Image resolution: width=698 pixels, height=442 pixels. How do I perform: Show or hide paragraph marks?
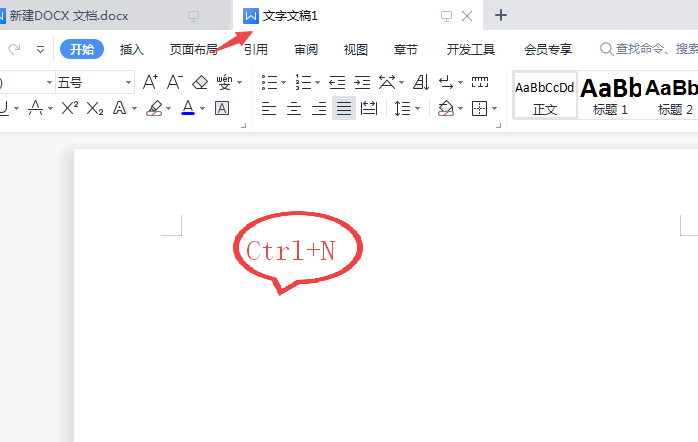(x=446, y=82)
